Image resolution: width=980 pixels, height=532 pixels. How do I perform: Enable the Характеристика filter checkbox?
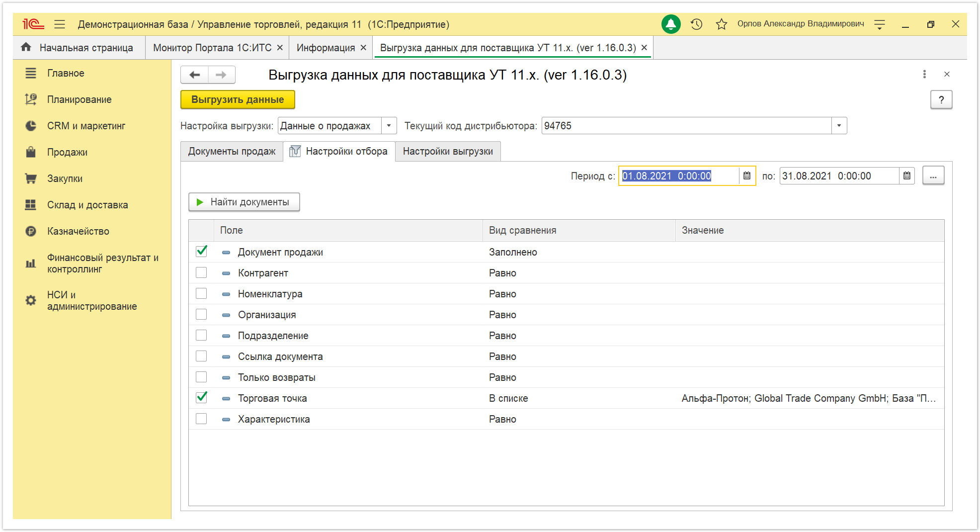pyautogui.click(x=201, y=419)
